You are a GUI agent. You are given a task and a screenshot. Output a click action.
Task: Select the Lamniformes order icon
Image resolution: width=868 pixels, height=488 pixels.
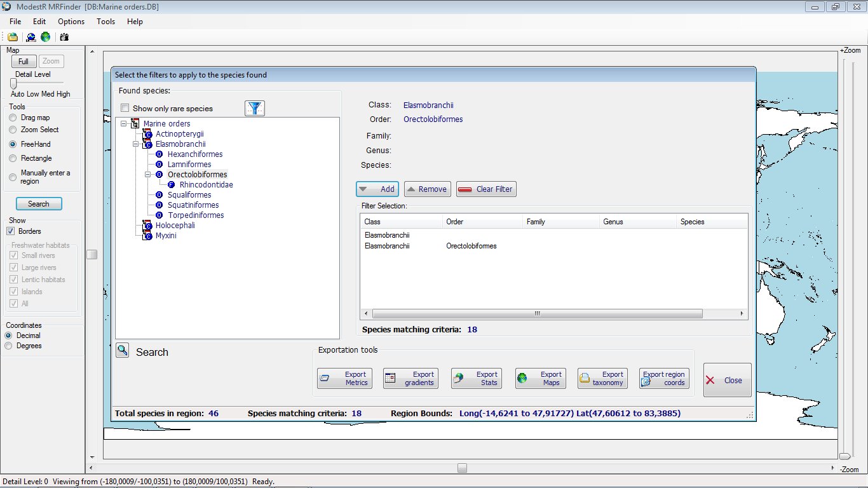[159, 165]
